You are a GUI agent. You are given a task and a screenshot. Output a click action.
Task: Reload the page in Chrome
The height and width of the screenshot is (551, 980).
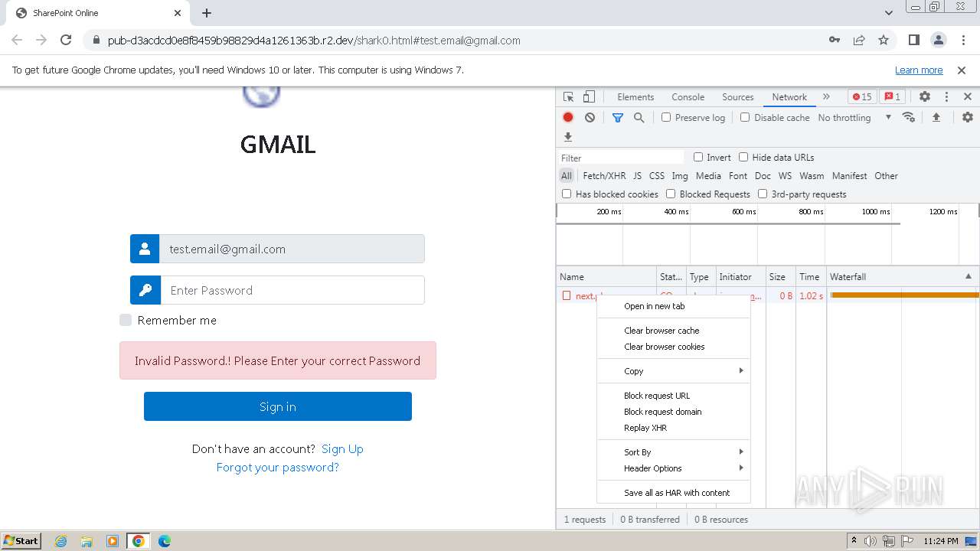point(66,40)
